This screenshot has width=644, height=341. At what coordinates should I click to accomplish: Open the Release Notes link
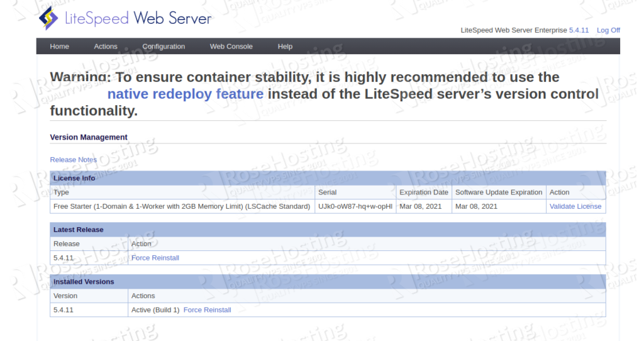(x=74, y=159)
